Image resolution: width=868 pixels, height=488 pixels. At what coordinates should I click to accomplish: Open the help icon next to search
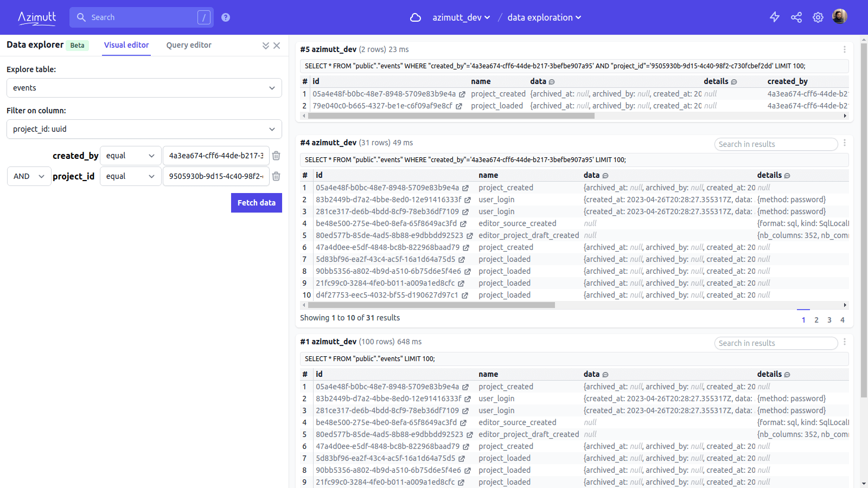click(225, 17)
